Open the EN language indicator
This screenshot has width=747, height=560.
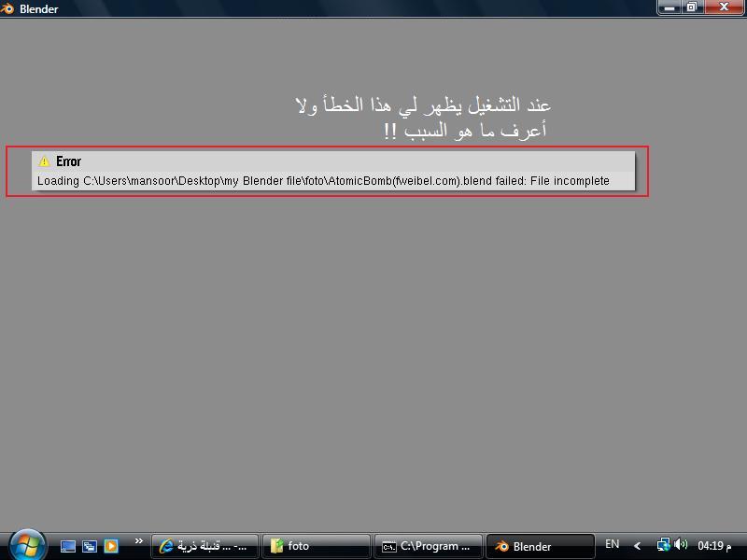pos(613,544)
